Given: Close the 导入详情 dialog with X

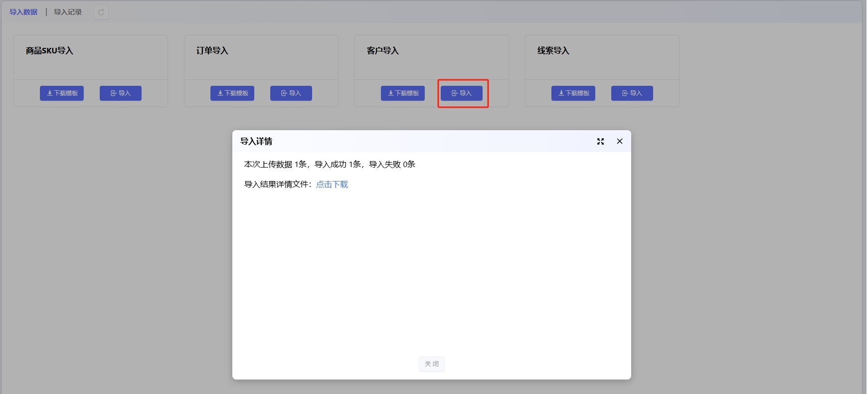Looking at the screenshot, I should coord(620,142).
